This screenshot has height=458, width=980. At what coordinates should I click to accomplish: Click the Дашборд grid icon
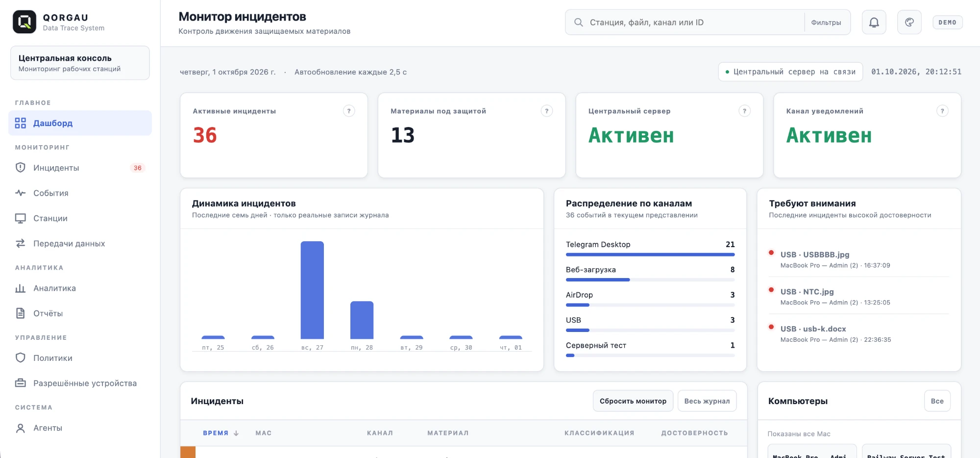click(x=20, y=123)
